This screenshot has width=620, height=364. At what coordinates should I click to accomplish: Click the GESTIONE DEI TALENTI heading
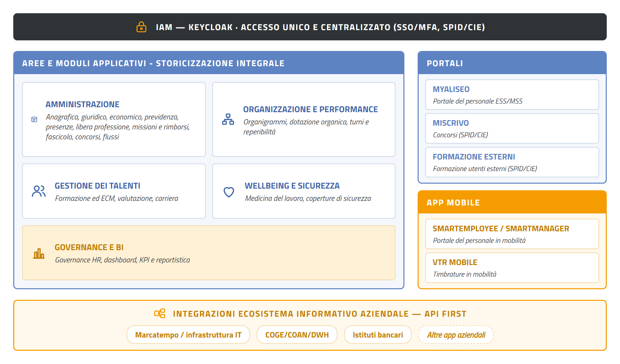[97, 186]
